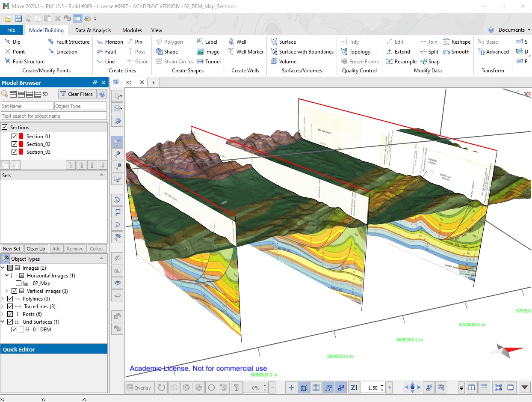Click the Save icon in quick toolbar

click(18, 18)
